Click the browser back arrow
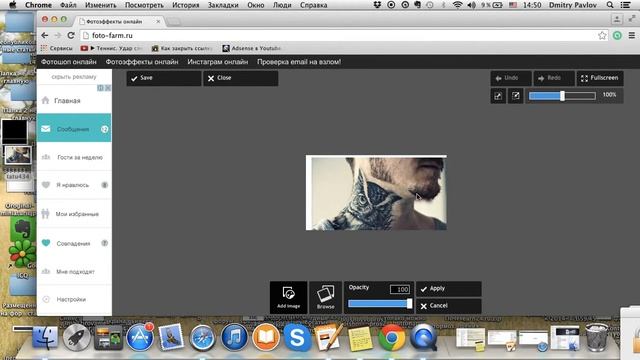The height and width of the screenshot is (360, 640). [44, 36]
